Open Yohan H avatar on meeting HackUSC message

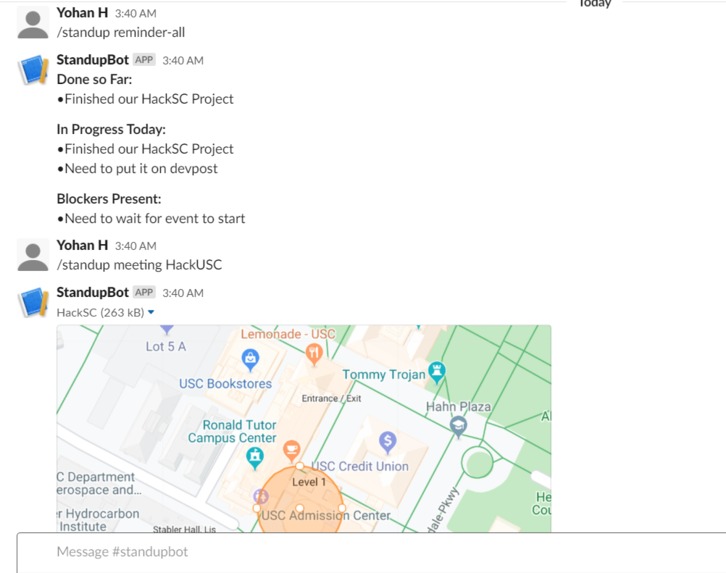(x=33, y=255)
